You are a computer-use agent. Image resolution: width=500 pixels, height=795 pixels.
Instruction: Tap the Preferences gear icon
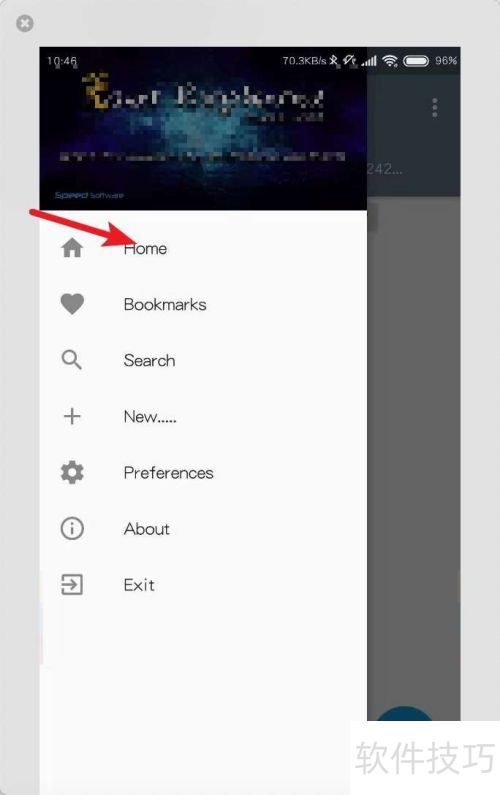pos(72,473)
